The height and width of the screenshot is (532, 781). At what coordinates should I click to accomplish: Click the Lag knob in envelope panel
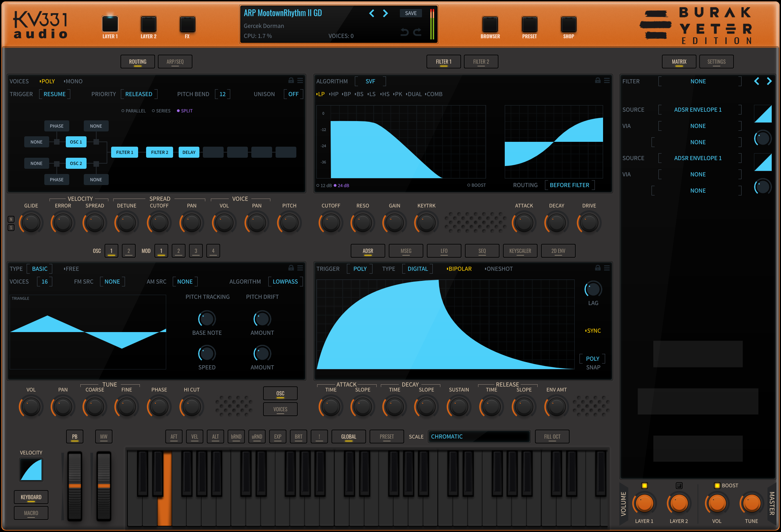click(x=593, y=290)
